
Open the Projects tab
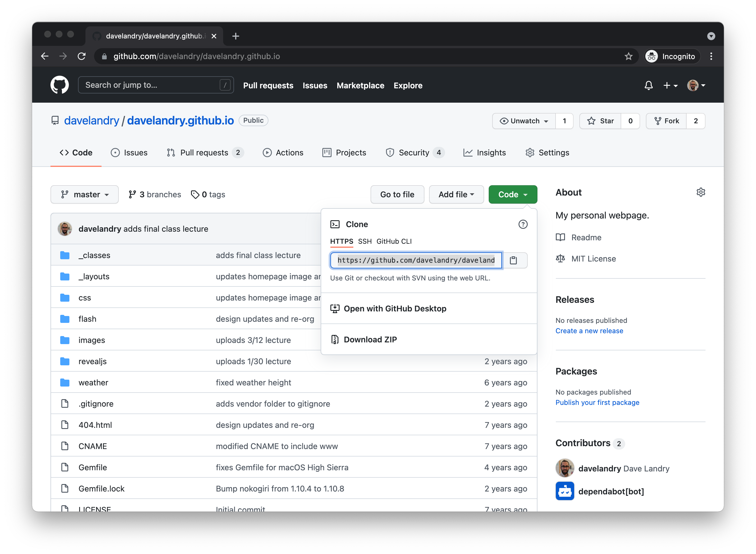[344, 153]
